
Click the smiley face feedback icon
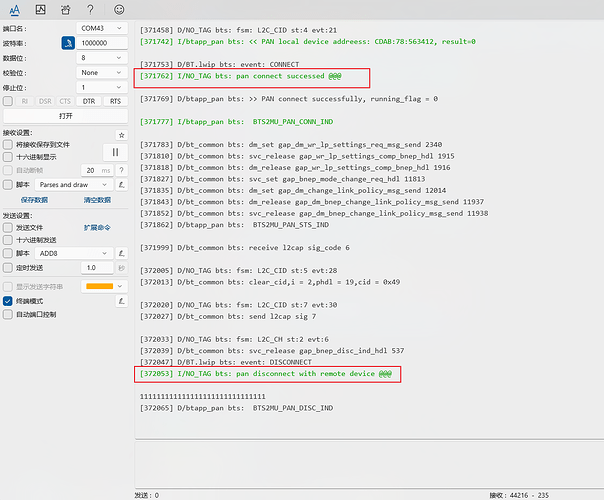tap(119, 9)
